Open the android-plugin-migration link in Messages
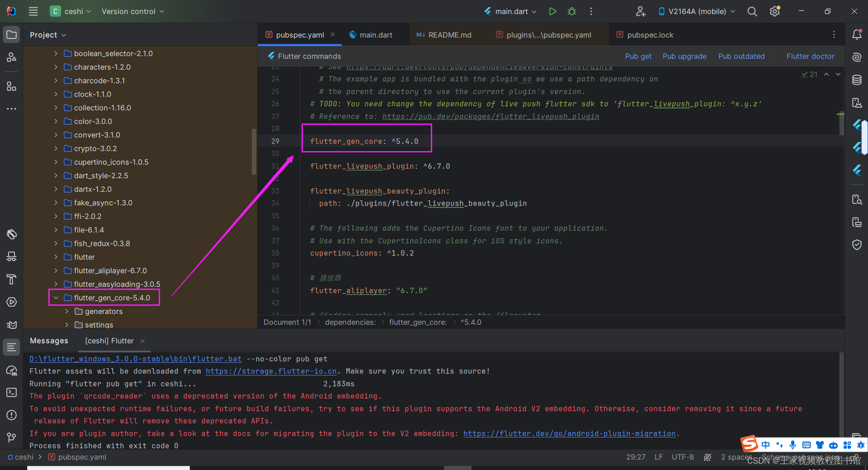 point(569,433)
